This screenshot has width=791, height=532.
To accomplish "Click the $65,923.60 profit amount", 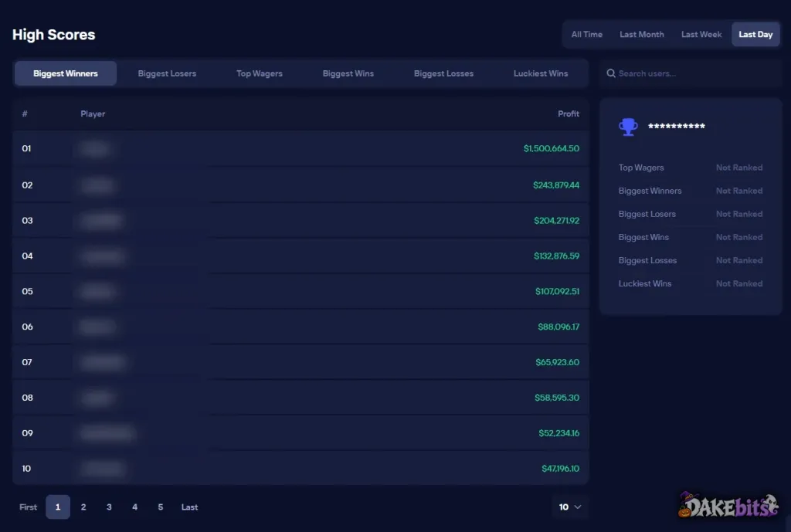I will point(558,362).
